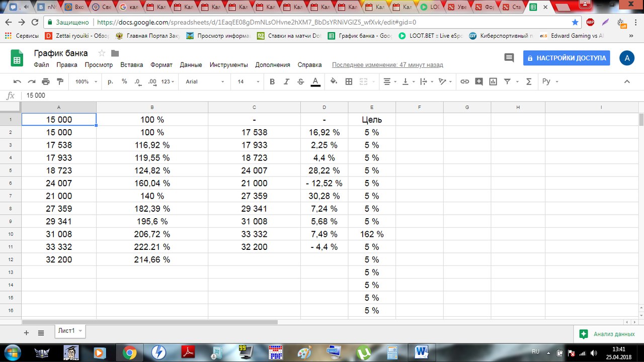This screenshot has width=644, height=362.
Task: Open the Вставка menu
Action: coord(132,65)
